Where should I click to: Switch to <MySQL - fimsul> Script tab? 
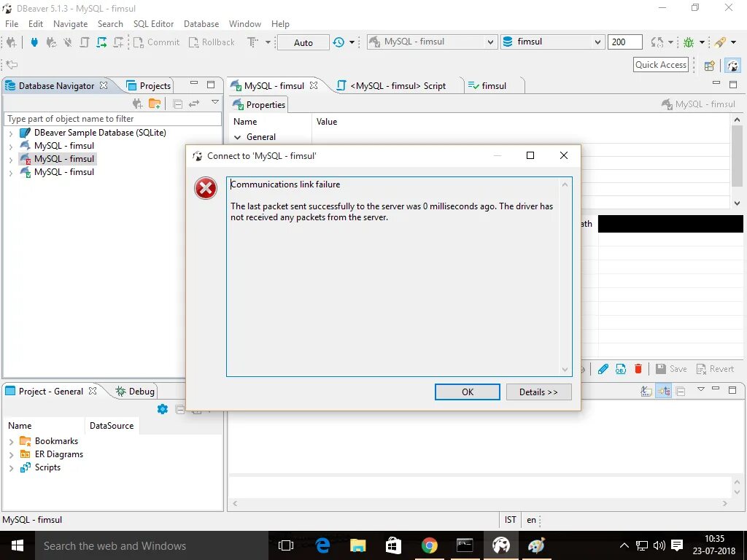392,86
